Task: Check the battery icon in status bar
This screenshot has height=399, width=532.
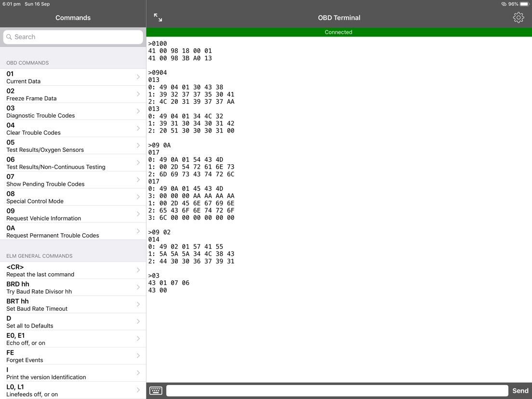Action: click(x=525, y=4)
